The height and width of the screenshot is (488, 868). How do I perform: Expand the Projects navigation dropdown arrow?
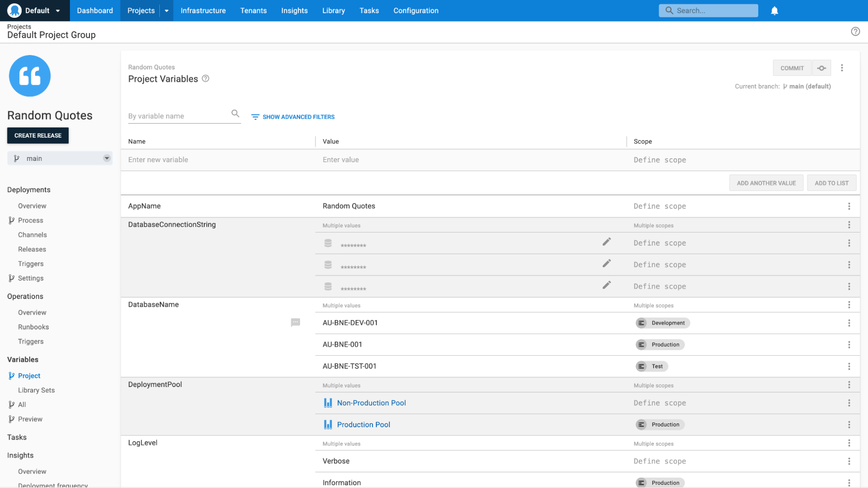[166, 10]
